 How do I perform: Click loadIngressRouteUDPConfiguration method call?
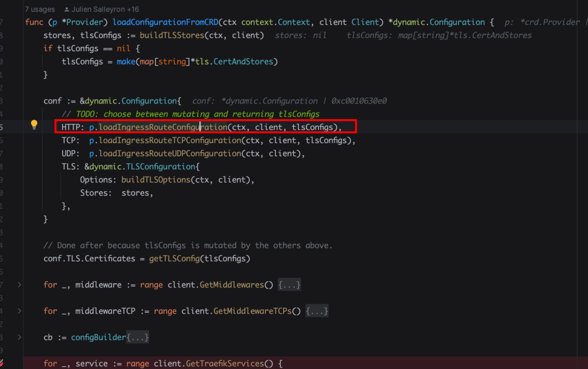tap(170, 153)
